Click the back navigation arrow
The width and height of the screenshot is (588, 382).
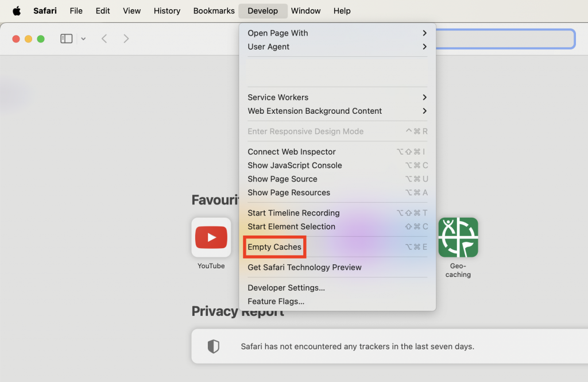pos(104,38)
